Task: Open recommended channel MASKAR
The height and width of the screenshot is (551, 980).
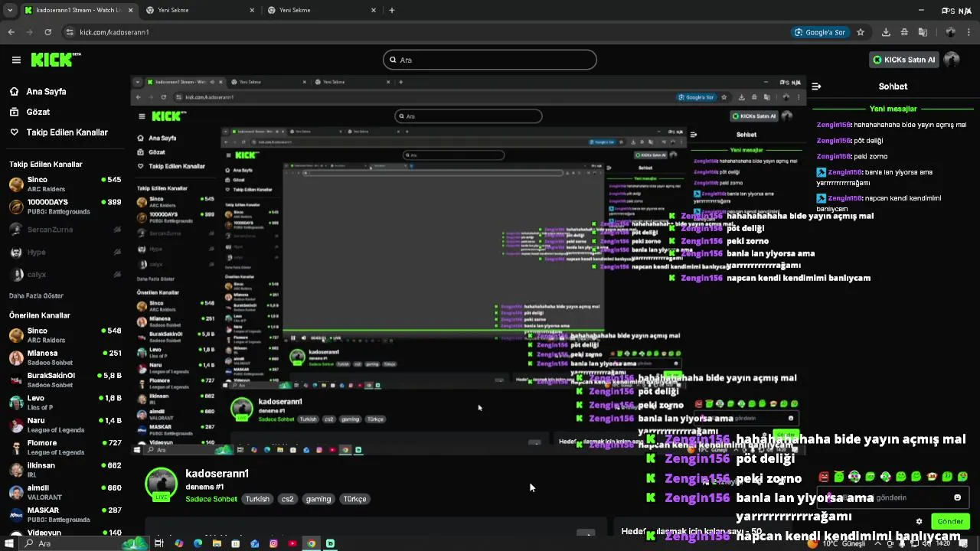Action: pos(65,514)
